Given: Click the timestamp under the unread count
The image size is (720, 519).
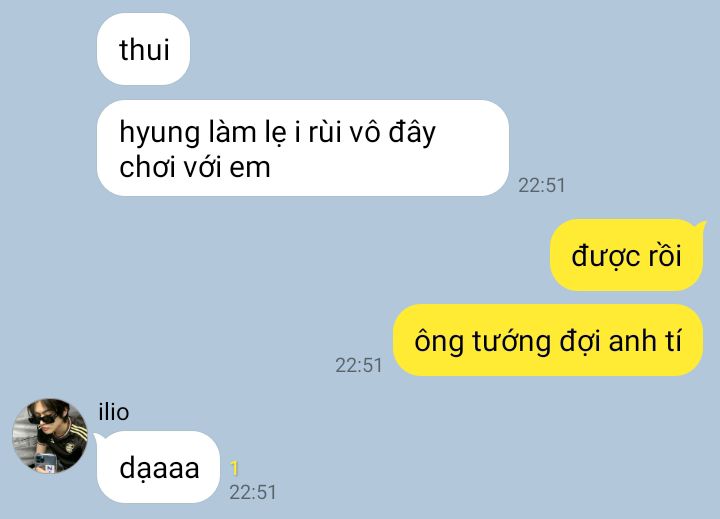Looking at the screenshot, I should tap(253, 492).
